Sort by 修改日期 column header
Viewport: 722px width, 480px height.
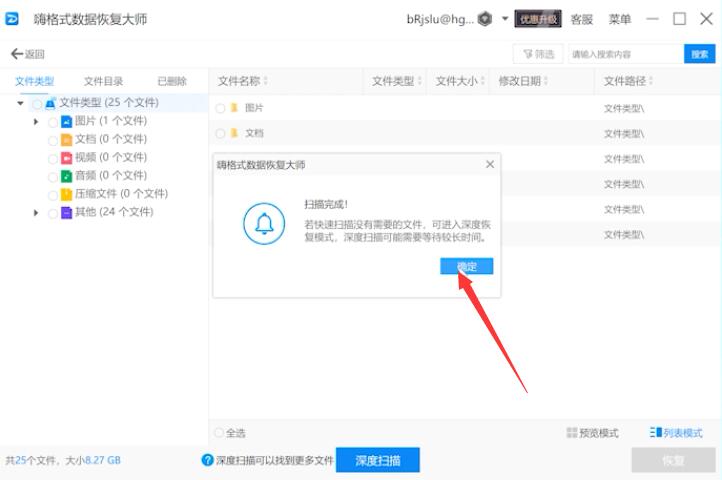coord(523,82)
